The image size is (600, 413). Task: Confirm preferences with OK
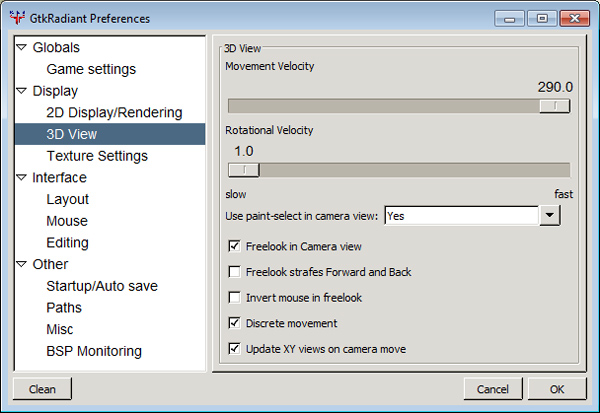[557, 389]
